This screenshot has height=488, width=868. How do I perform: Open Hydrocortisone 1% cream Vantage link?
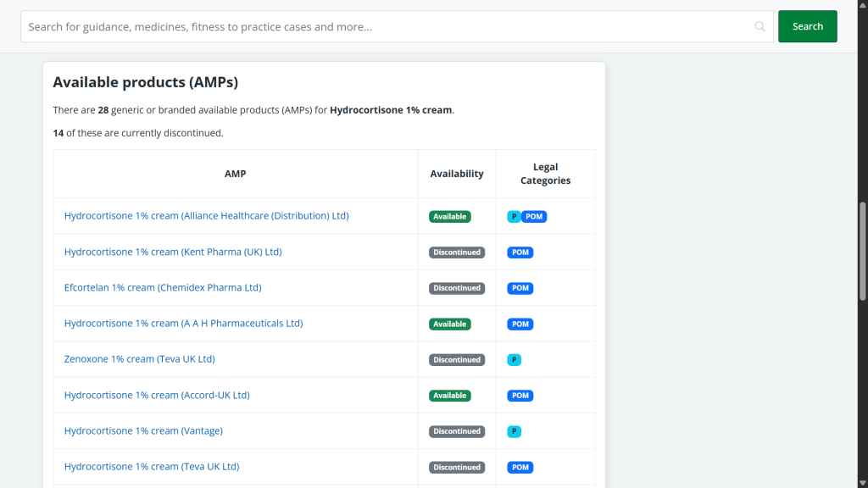point(143,431)
